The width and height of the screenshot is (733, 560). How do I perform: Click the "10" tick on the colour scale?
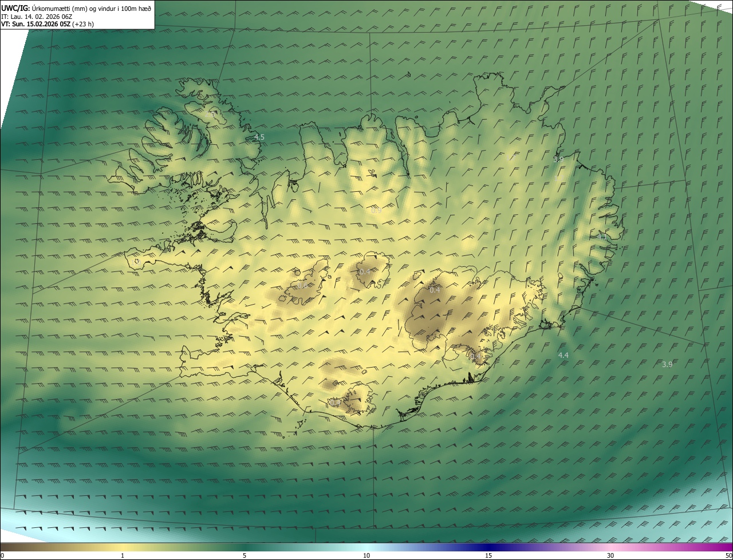point(366,555)
